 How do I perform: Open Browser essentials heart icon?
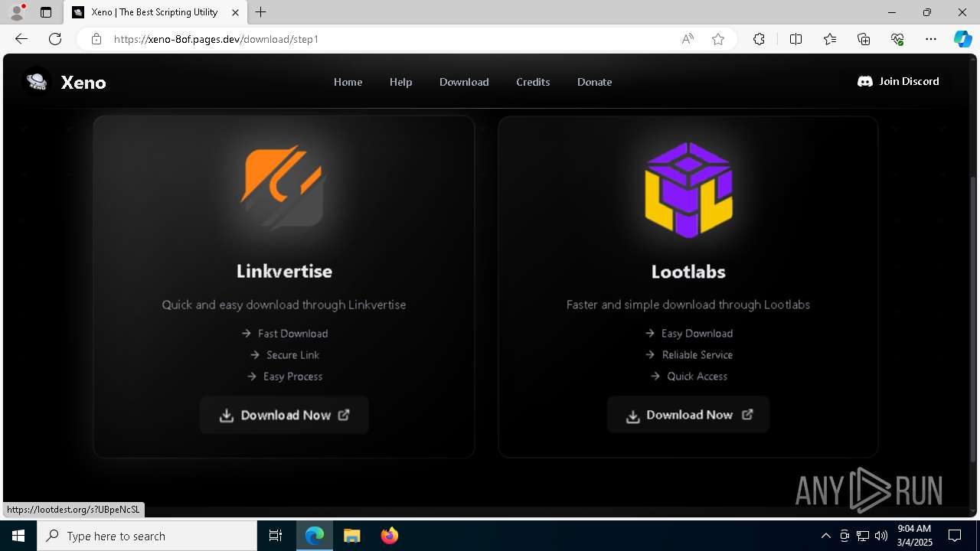click(x=897, y=39)
